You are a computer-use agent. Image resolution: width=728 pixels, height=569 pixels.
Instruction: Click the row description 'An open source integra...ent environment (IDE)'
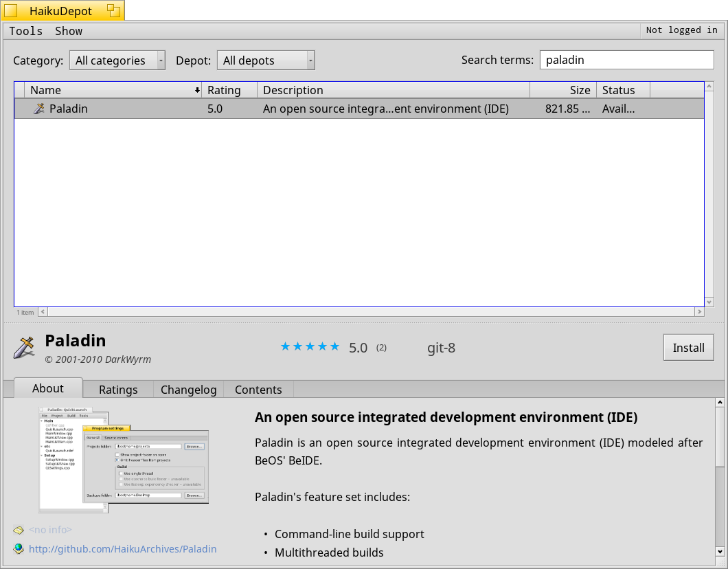[x=386, y=109]
